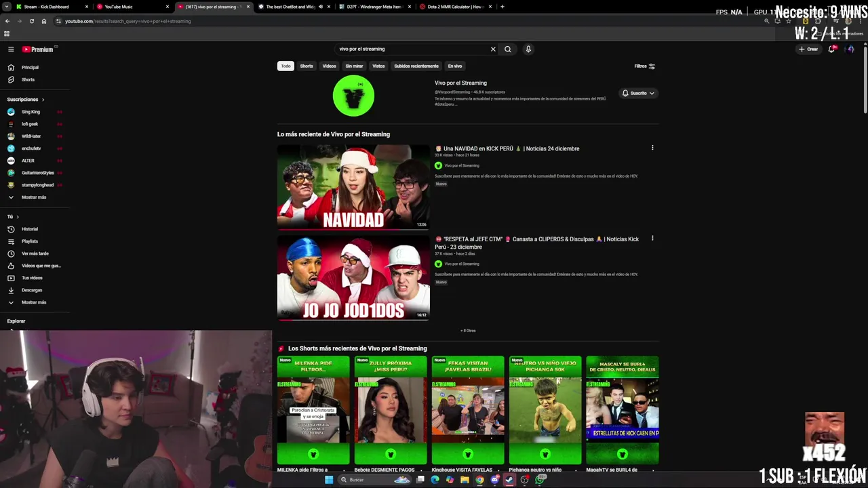Open the YouTube hamburger guide menu
868x488 pixels.
(x=11, y=49)
